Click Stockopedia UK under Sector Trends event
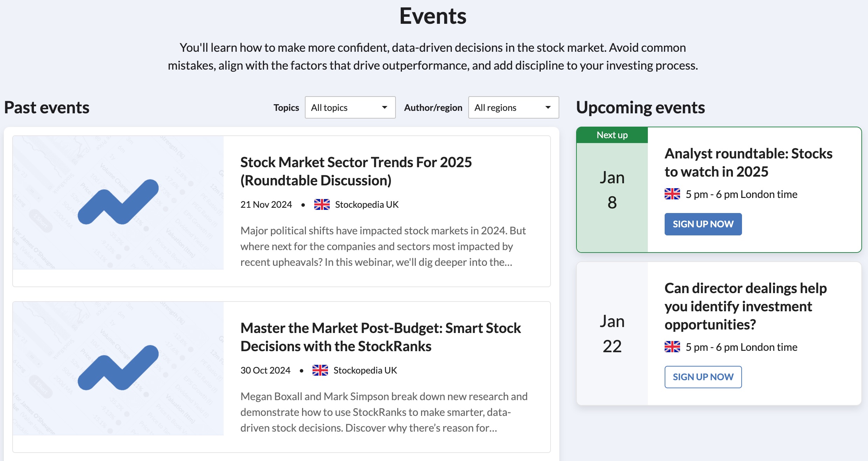 coord(366,204)
